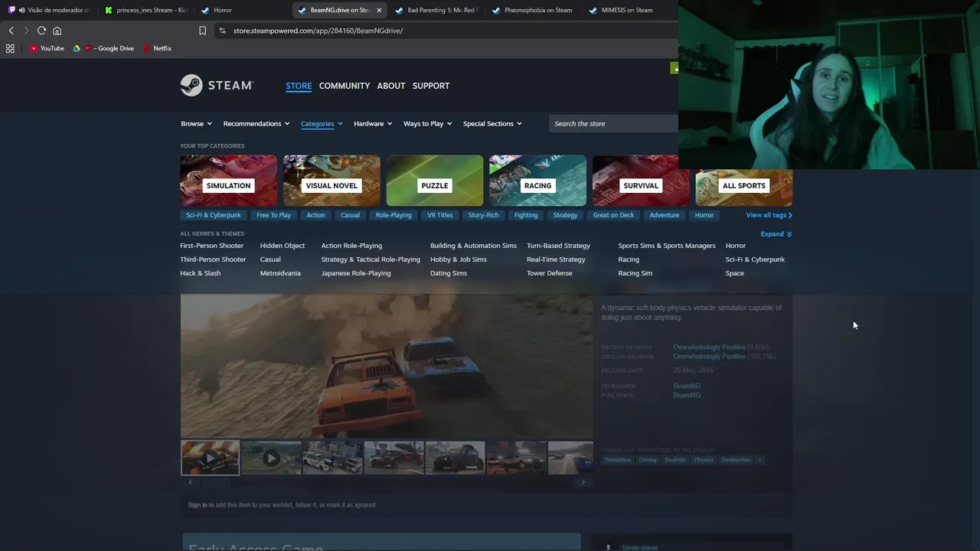Open the RACING category card
Screen dimensions: 980x551
coord(537,181)
